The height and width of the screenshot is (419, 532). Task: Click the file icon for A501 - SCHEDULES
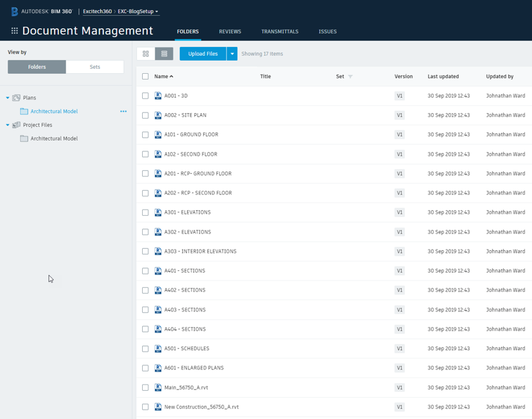(x=158, y=348)
